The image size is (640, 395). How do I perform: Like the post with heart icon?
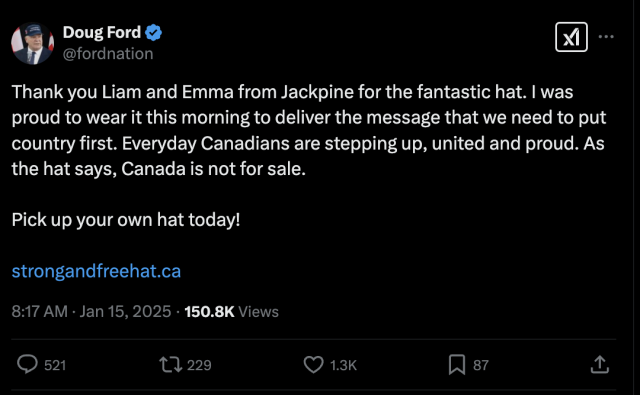pos(313,364)
